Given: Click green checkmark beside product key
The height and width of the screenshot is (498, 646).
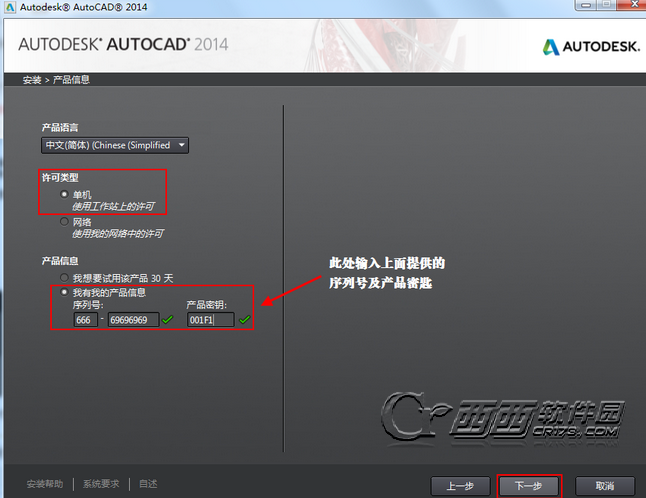Looking at the screenshot, I should coord(244,320).
